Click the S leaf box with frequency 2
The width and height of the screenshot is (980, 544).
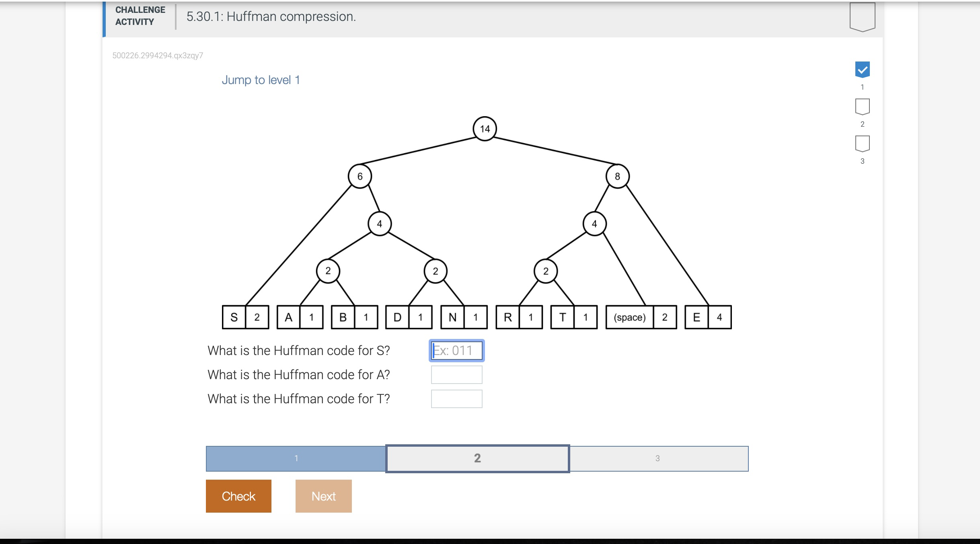[x=246, y=317]
